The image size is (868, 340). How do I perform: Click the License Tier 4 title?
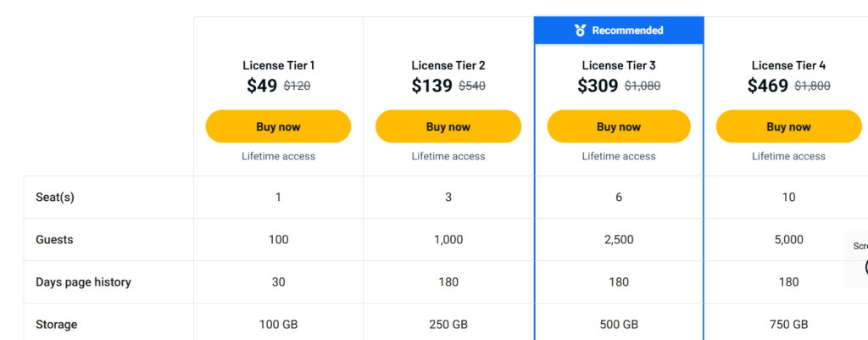[788, 65]
